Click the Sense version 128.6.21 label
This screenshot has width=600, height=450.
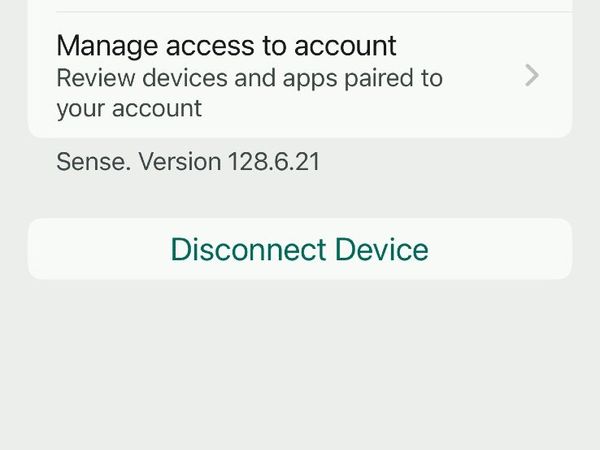pyautogui.click(x=188, y=161)
